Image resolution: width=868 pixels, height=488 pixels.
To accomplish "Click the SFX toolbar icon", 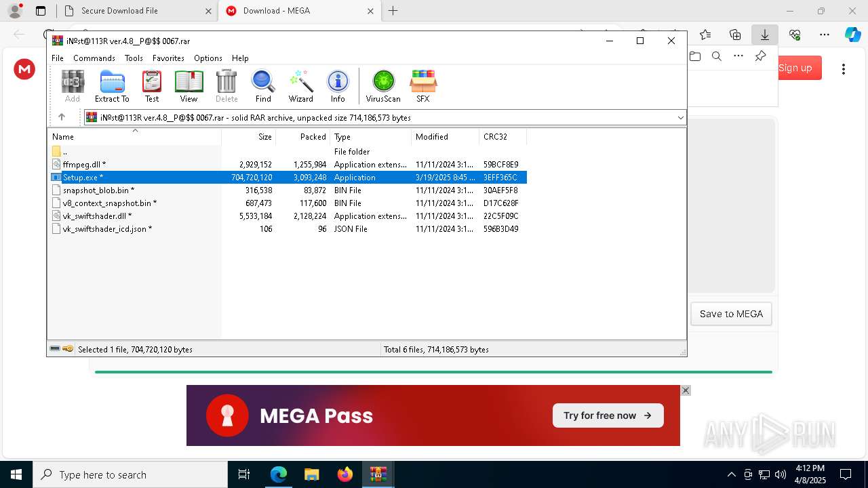I will coord(423,86).
